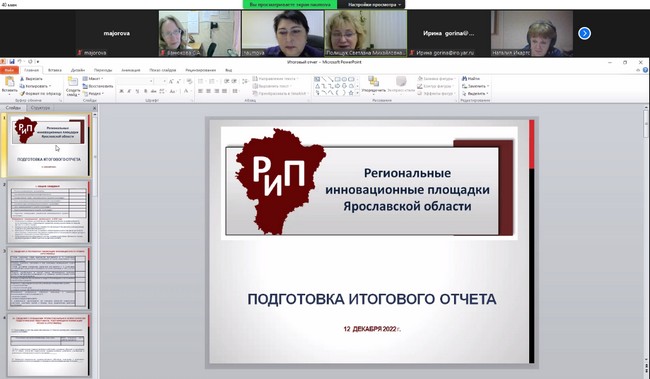Toggle bold (Ж) text formatting
Screen dimensions: 650x379
121,91
